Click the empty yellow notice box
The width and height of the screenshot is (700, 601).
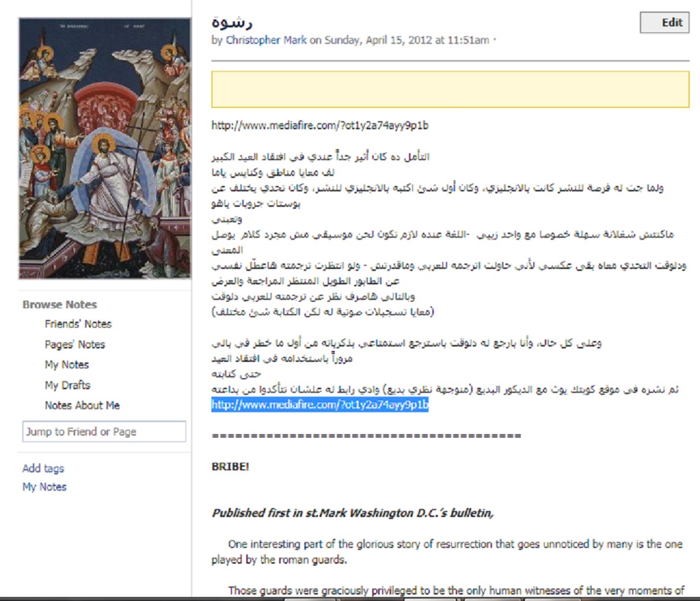click(x=450, y=89)
